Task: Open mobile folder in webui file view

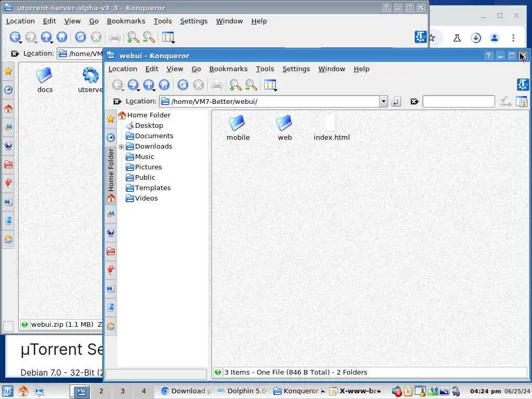Action: (238, 128)
